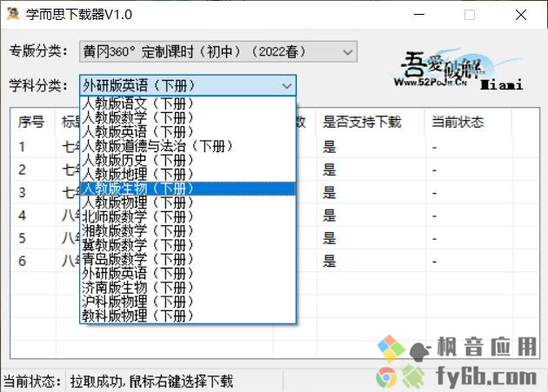548x392 pixels.
Task: Click the 当前状态 column header
Action: click(x=468, y=122)
